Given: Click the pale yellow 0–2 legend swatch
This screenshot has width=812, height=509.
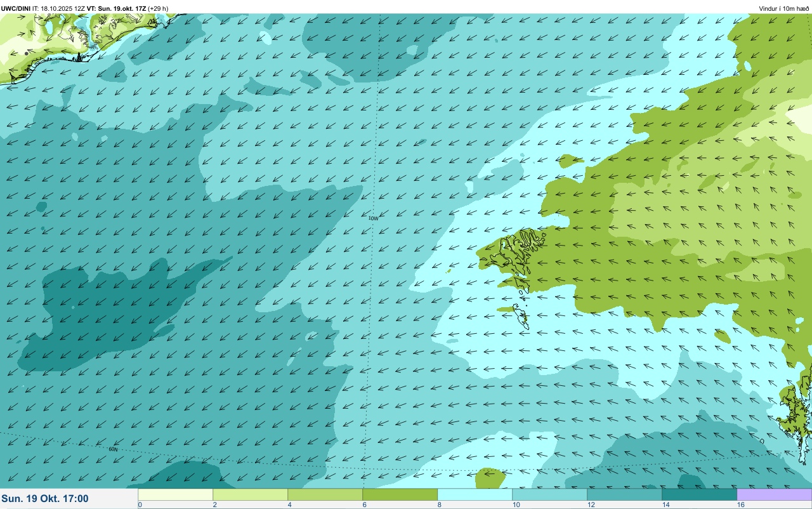Looking at the screenshot, I should tap(176, 494).
